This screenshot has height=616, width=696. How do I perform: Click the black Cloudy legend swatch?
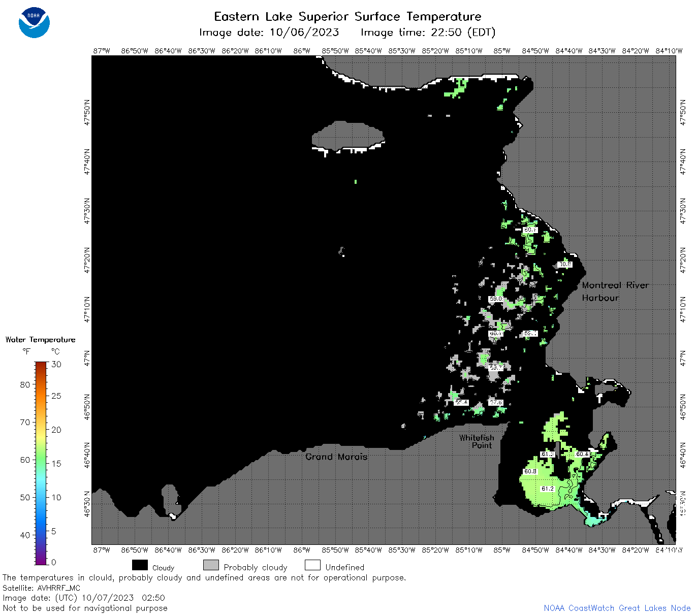(x=140, y=565)
